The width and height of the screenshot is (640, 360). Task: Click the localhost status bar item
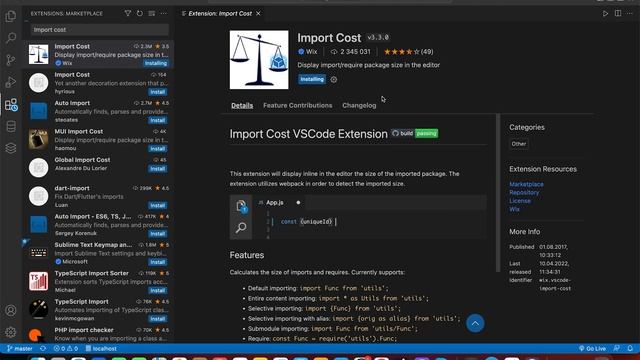tap(101, 349)
